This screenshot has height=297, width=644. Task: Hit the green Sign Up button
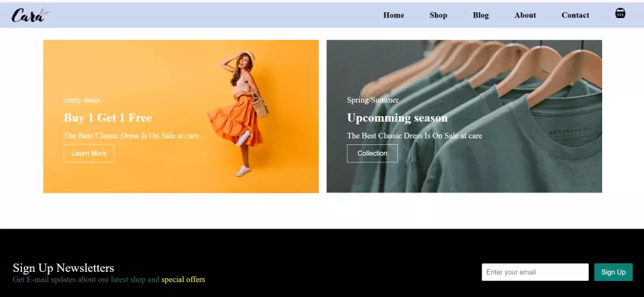pyautogui.click(x=613, y=272)
